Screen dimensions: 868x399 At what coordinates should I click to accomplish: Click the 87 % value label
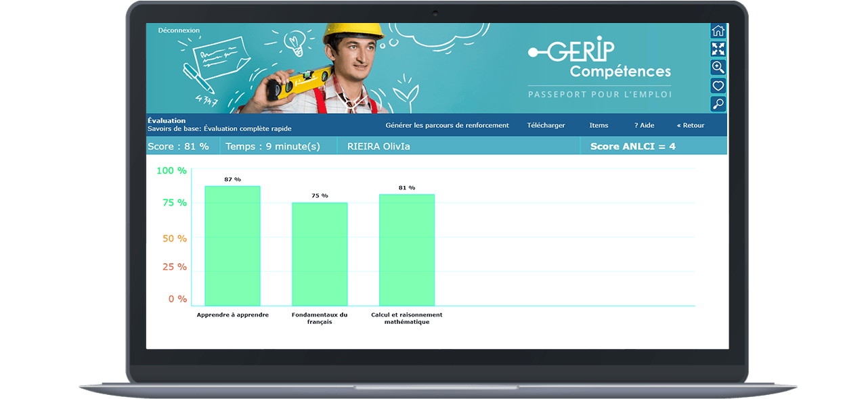(x=232, y=179)
